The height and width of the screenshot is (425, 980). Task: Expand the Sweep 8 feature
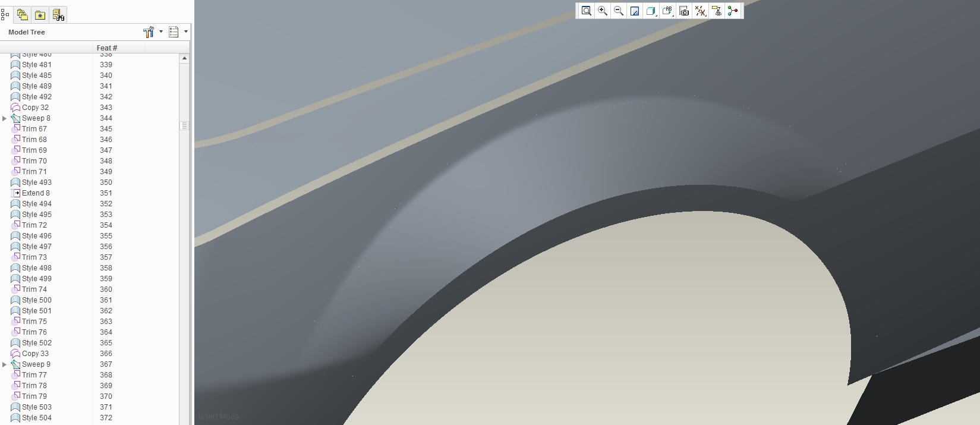coord(5,118)
